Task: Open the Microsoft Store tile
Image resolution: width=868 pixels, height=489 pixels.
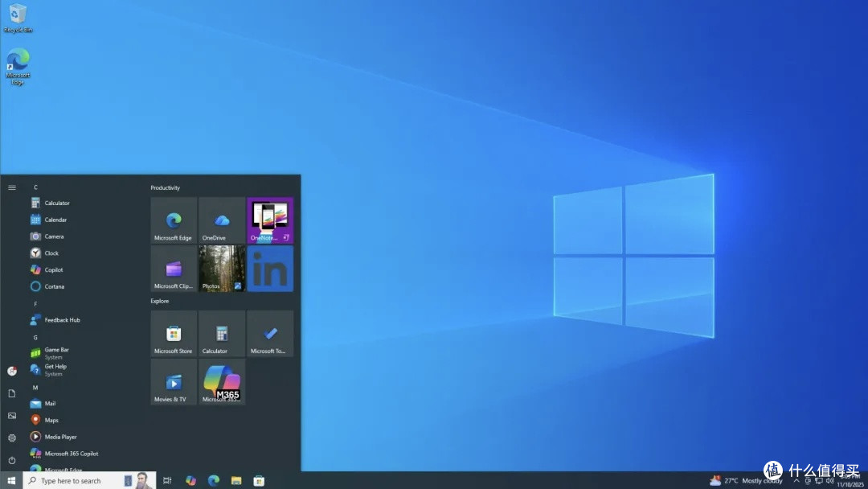Action: 174,334
